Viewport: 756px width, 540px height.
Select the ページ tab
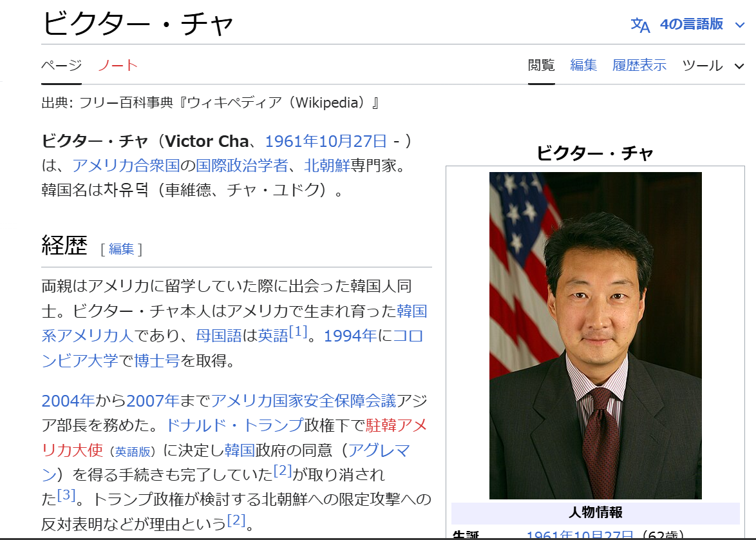pyautogui.click(x=61, y=65)
